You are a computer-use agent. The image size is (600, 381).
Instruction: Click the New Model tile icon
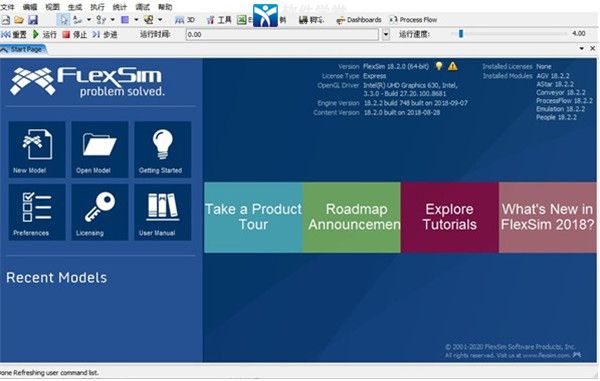point(37,149)
